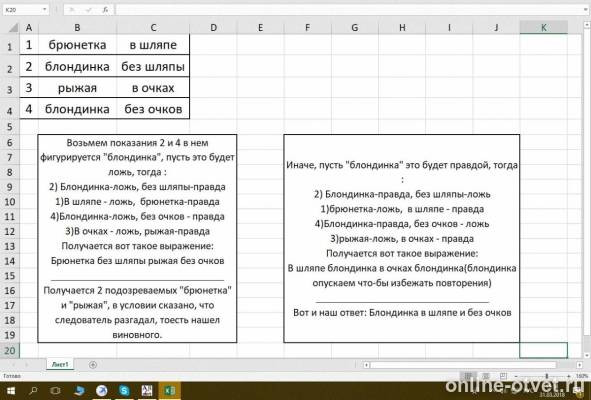This screenshot has height=400, width=591.
Task: Select column B header
Action: pos(77,28)
